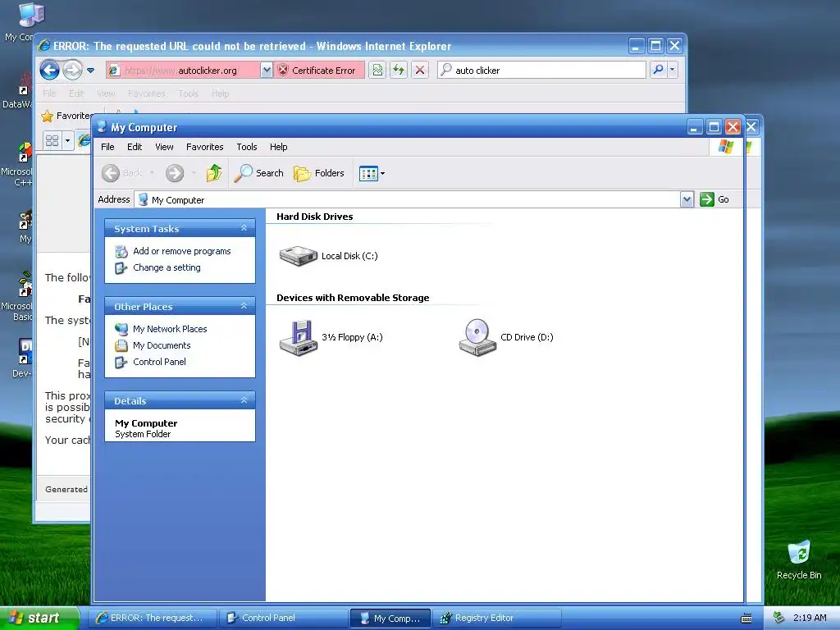Click IE Stop loading icon
Image resolution: width=840 pixels, height=630 pixels.
[x=420, y=71]
